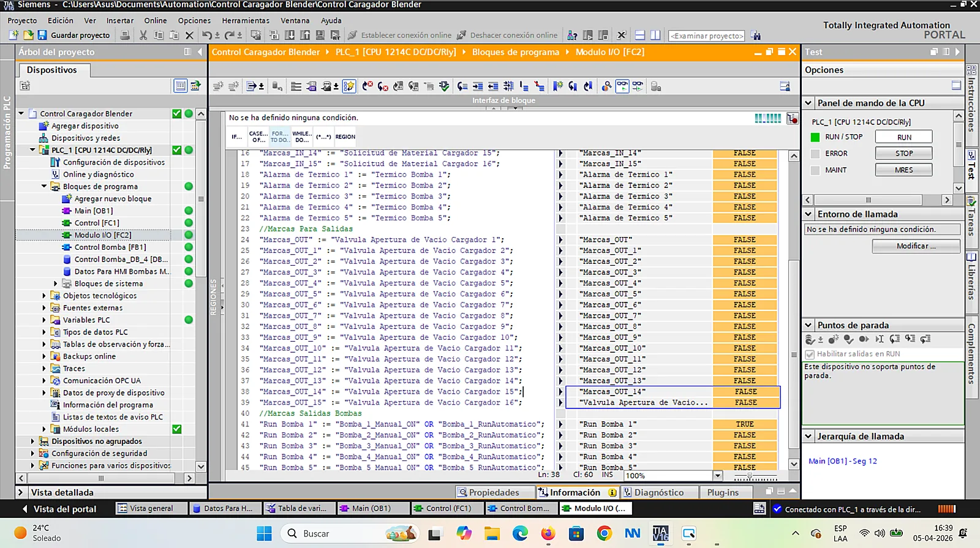Collapse the PLC_1 [CPU 1214C DC/DC/Rly] tree node
The height and width of the screenshot is (548, 980).
tap(33, 150)
